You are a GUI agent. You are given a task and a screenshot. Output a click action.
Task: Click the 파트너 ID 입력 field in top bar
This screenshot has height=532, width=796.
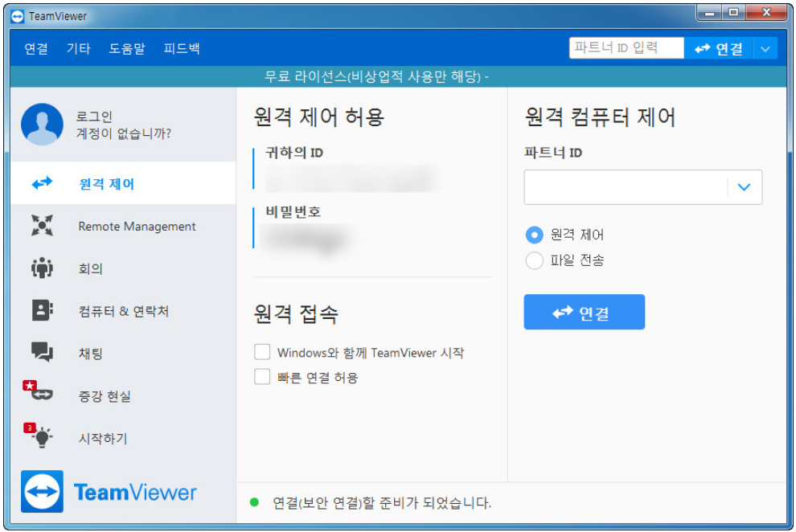click(x=626, y=48)
